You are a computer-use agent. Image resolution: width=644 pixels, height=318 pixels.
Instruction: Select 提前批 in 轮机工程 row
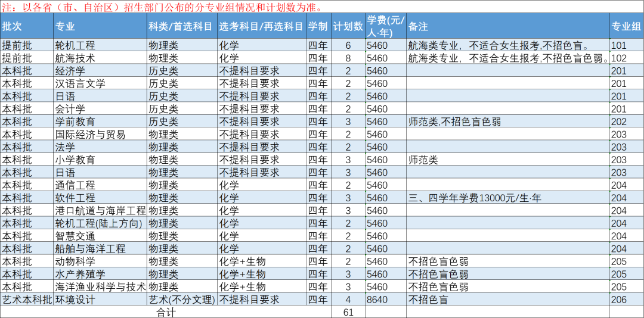(x=27, y=45)
